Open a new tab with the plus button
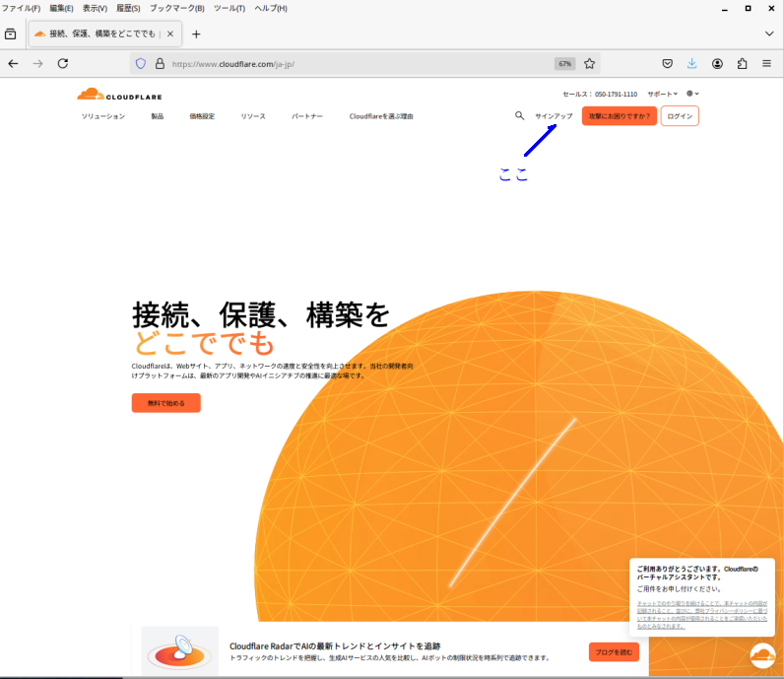 (196, 34)
